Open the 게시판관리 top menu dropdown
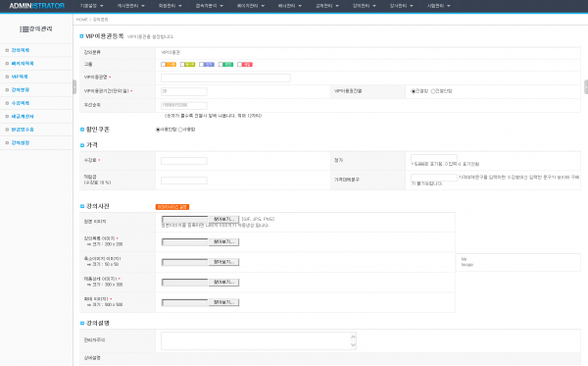The width and height of the screenshot is (588, 366). coord(130,6)
